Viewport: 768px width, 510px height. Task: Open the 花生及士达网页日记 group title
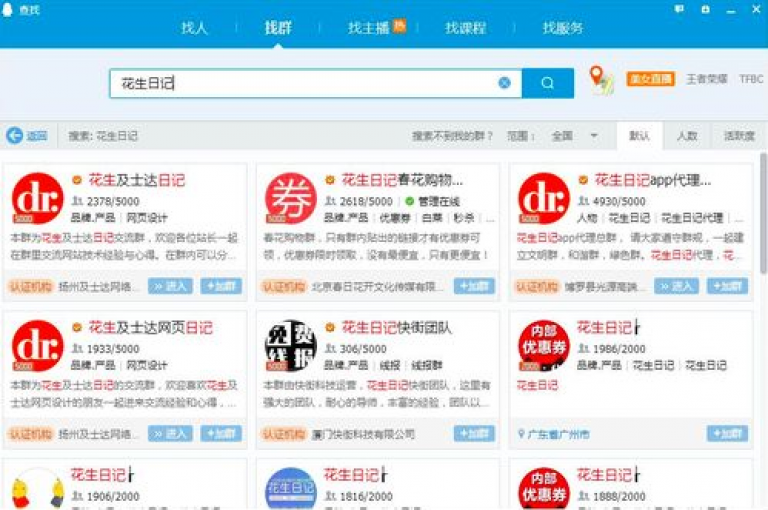(x=150, y=328)
